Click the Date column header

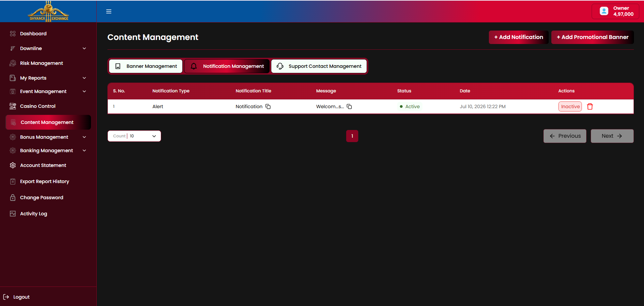tap(465, 91)
